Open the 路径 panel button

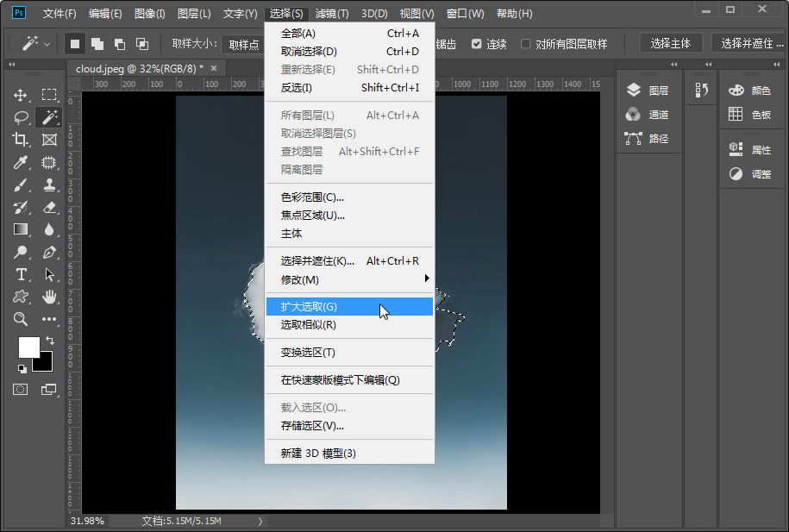(648, 139)
